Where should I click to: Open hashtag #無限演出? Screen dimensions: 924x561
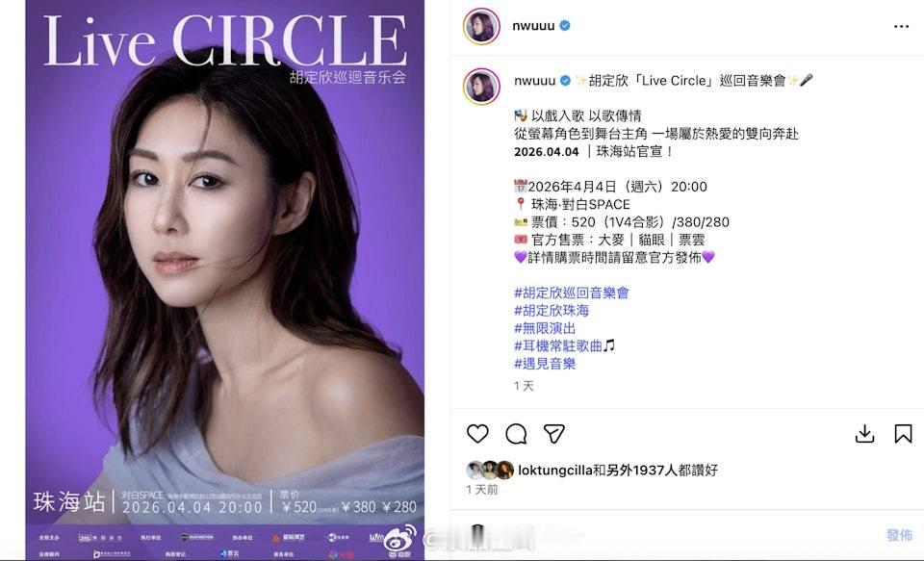click(545, 328)
